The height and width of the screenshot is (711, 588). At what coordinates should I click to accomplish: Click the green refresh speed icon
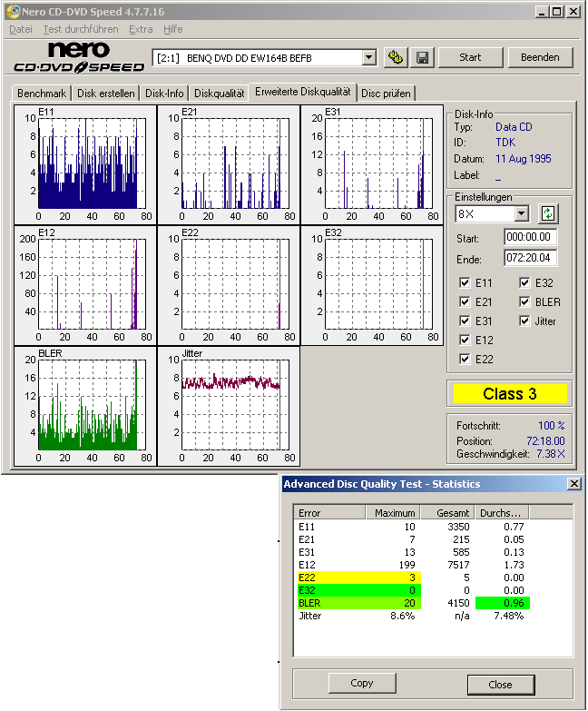(x=548, y=213)
